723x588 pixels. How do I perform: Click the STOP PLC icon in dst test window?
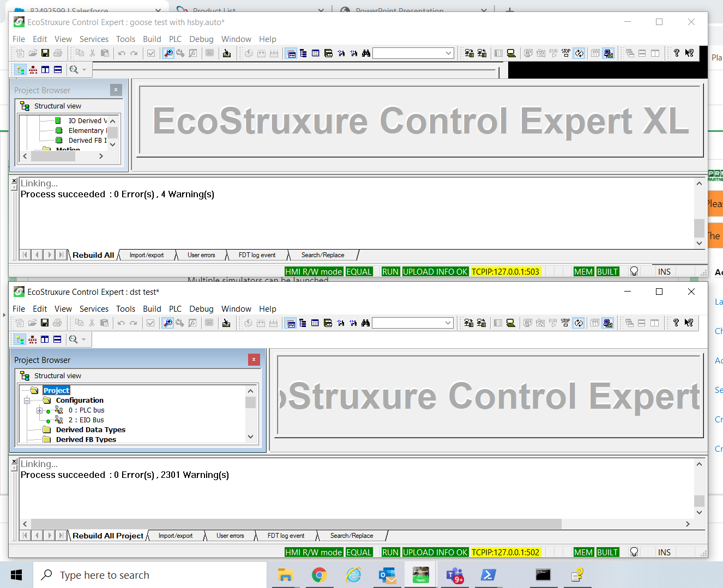pos(565,323)
